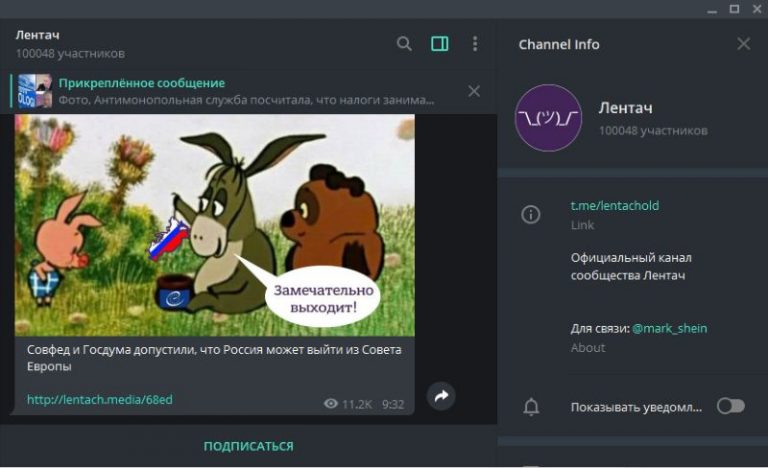The height and width of the screenshot is (468, 768).
Task: Minimize the Telegram window
Action: [712, 10]
